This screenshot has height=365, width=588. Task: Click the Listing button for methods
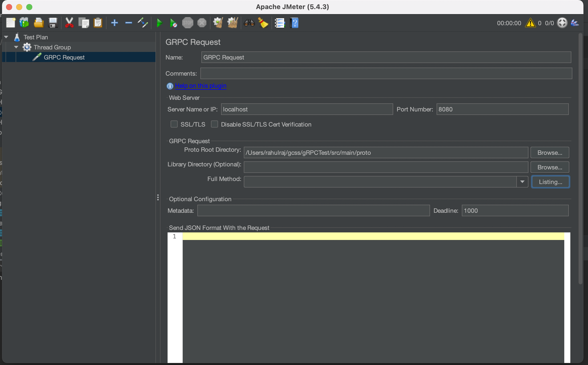(550, 181)
